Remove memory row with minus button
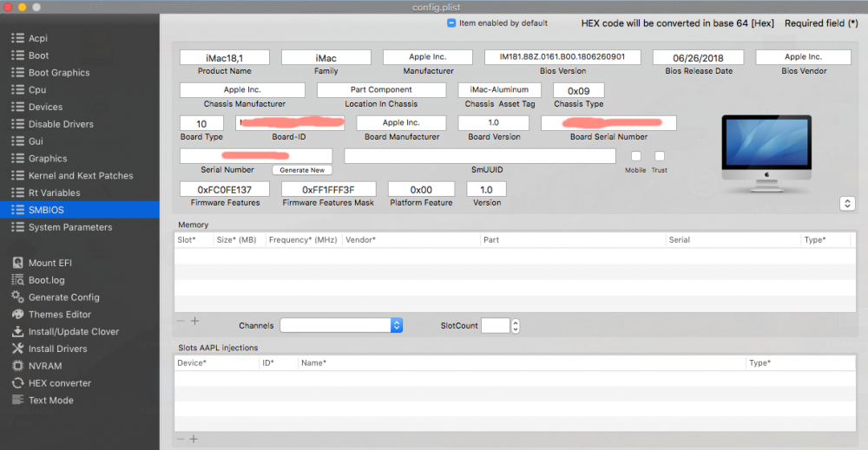 [x=181, y=321]
